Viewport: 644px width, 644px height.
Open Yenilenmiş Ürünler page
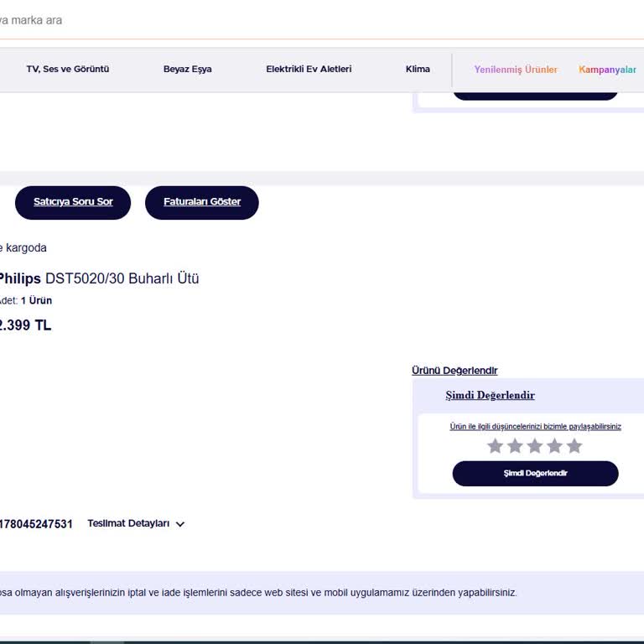[516, 70]
